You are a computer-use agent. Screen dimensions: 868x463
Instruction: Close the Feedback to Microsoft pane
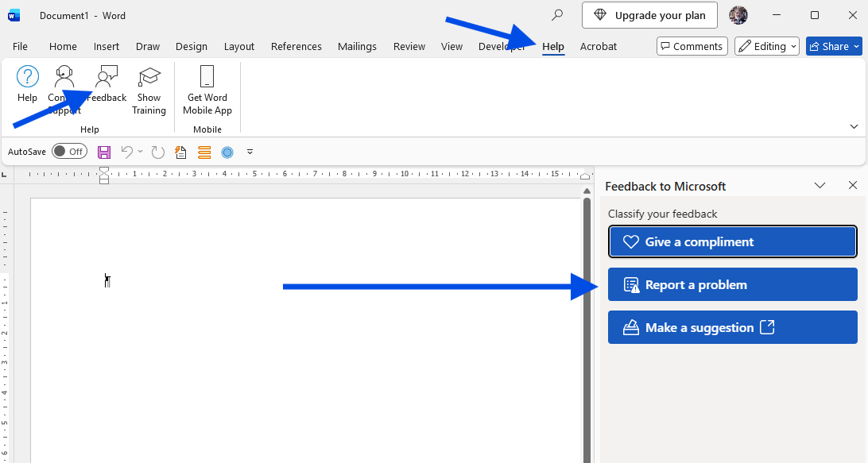(x=852, y=185)
